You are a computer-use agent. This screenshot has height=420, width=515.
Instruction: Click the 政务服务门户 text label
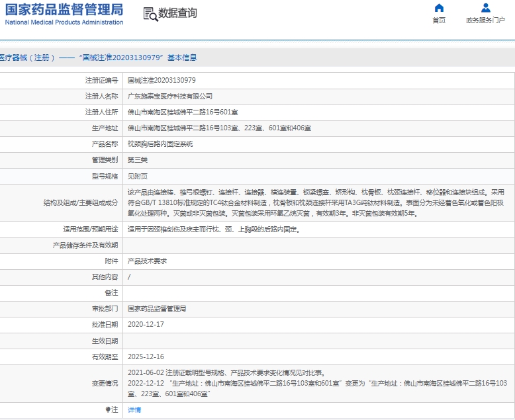(485, 21)
